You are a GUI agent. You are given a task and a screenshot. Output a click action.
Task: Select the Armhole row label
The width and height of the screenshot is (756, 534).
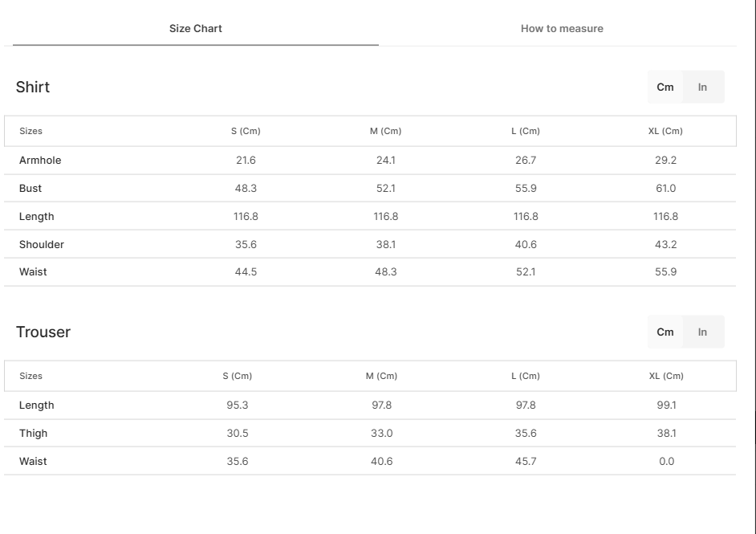pos(40,161)
